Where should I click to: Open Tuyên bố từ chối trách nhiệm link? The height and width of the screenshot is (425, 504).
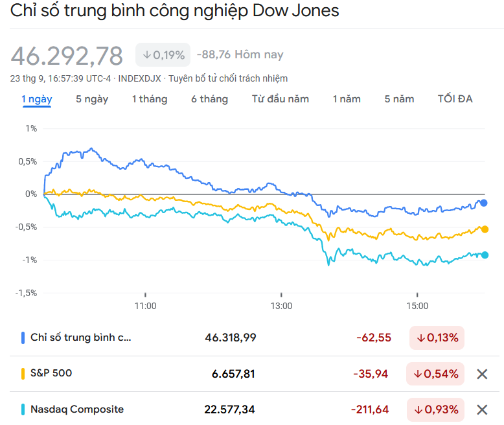point(228,78)
